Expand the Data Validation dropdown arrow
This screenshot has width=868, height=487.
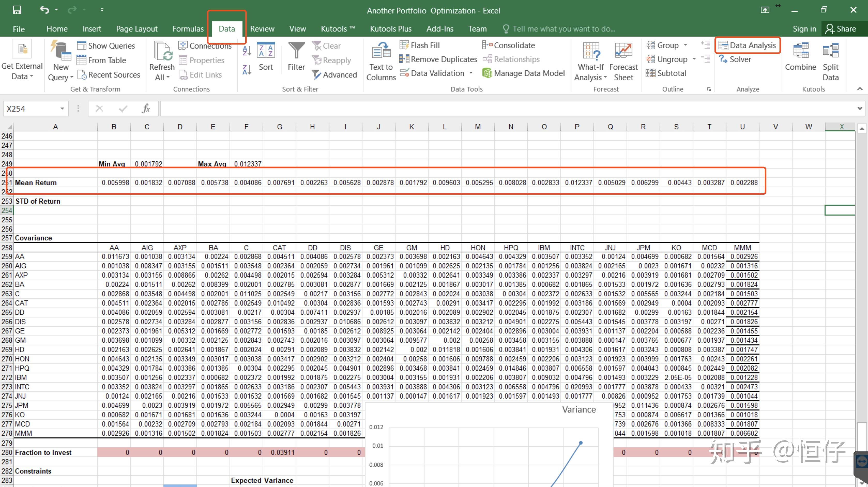tap(471, 73)
